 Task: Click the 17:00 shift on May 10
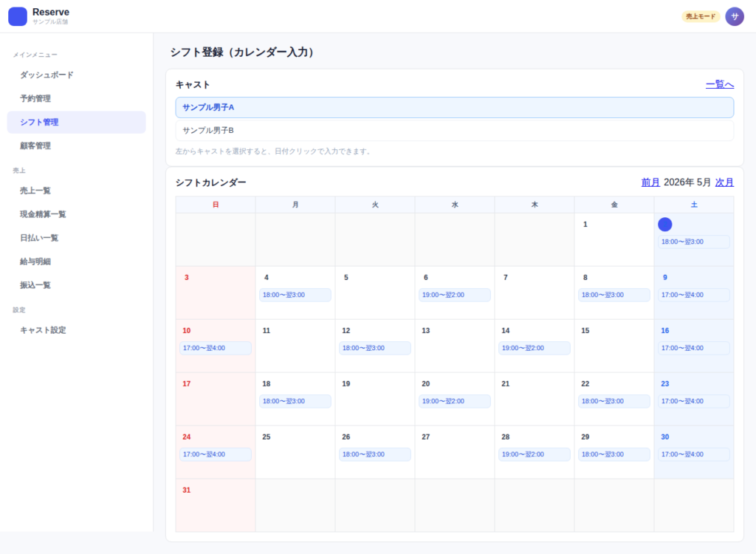click(x=216, y=348)
